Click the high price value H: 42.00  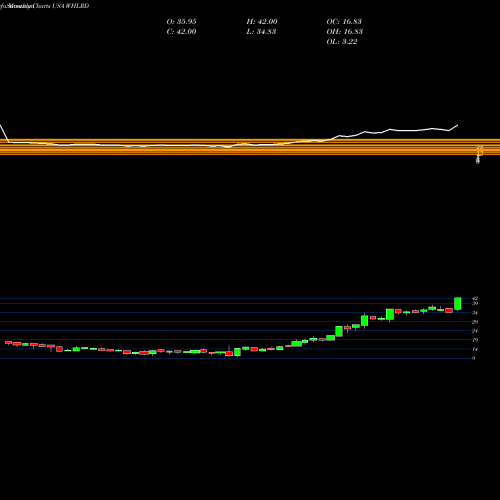point(262,22)
